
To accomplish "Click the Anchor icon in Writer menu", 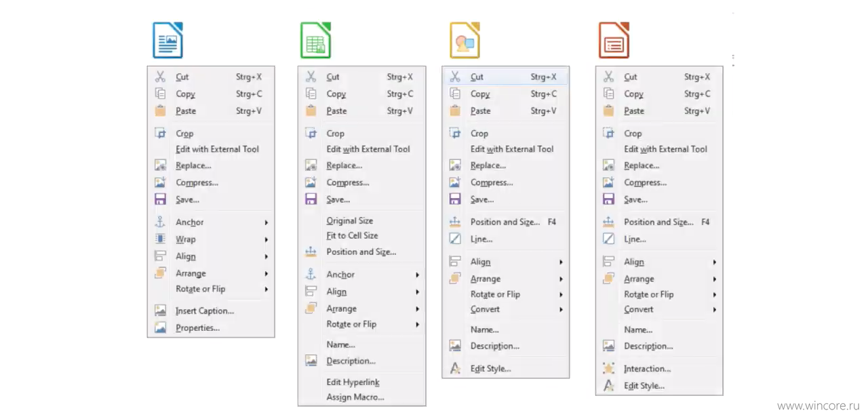I will [160, 222].
